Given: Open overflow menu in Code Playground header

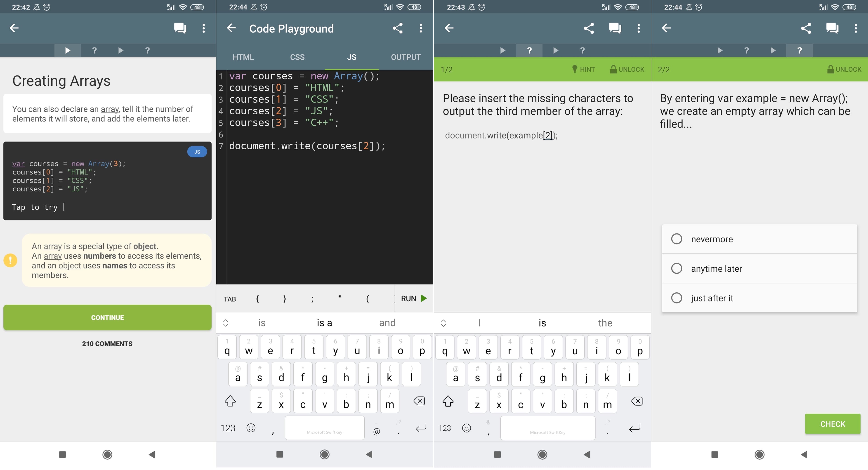Looking at the screenshot, I should 421,28.
